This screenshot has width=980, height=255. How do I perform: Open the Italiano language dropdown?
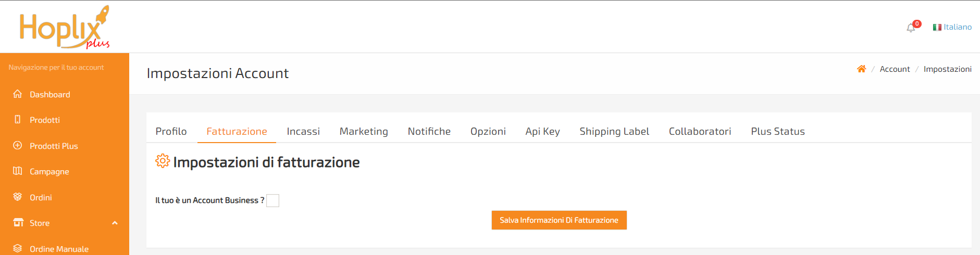952,27
